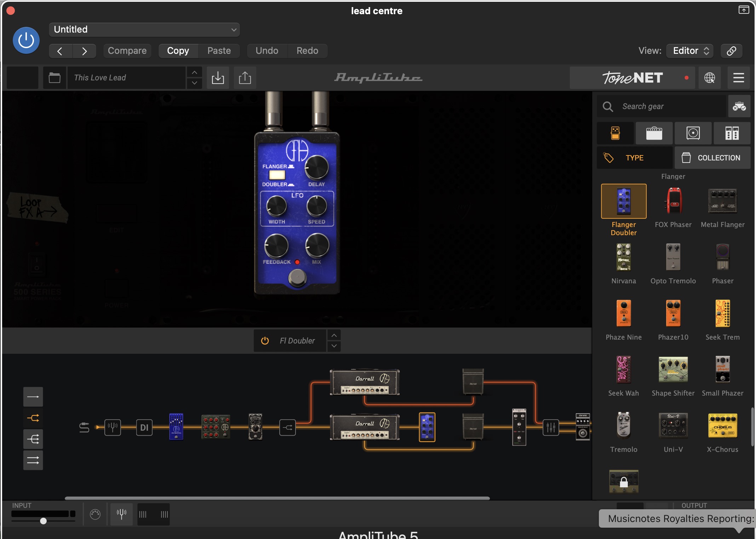
Task: Select the Nirvana pedal
Action: [624, 257]
